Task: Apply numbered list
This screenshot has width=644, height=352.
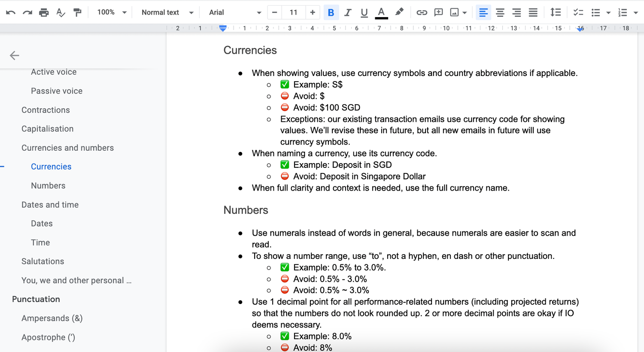Action: (623, 12)
